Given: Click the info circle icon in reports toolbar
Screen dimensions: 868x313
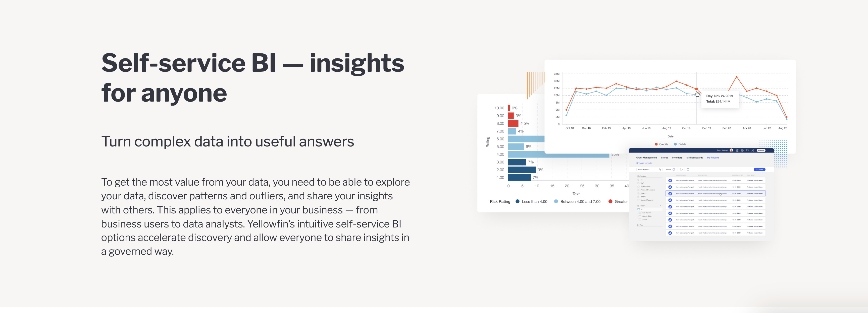Looking at the screenshot, I should [x=688, y=170].
